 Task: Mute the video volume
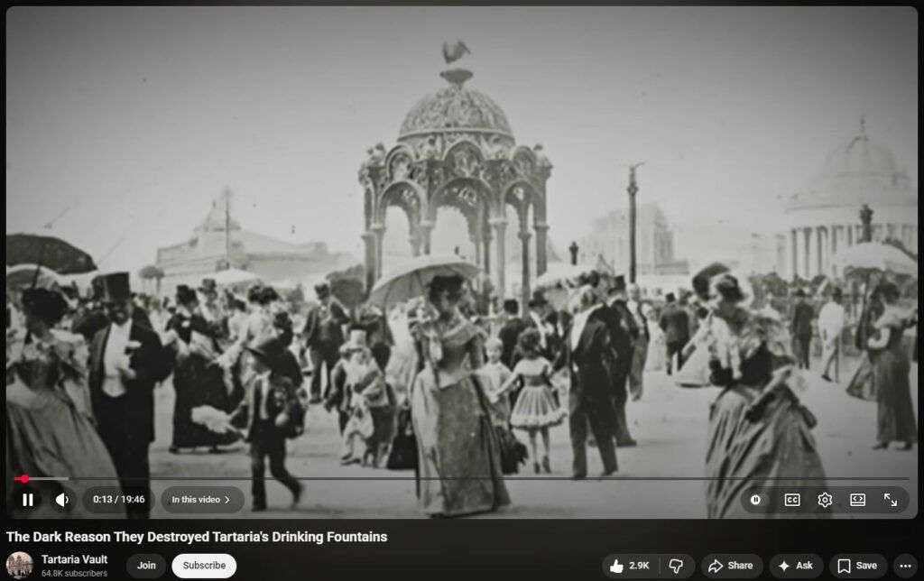(x=62, y=500)
